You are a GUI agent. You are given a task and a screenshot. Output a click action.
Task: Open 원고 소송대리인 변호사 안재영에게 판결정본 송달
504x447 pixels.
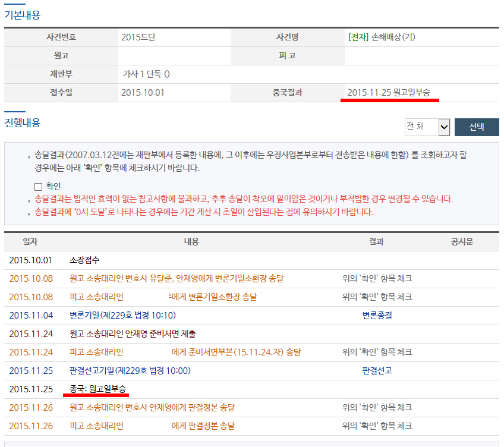click(x=152, y=407)
